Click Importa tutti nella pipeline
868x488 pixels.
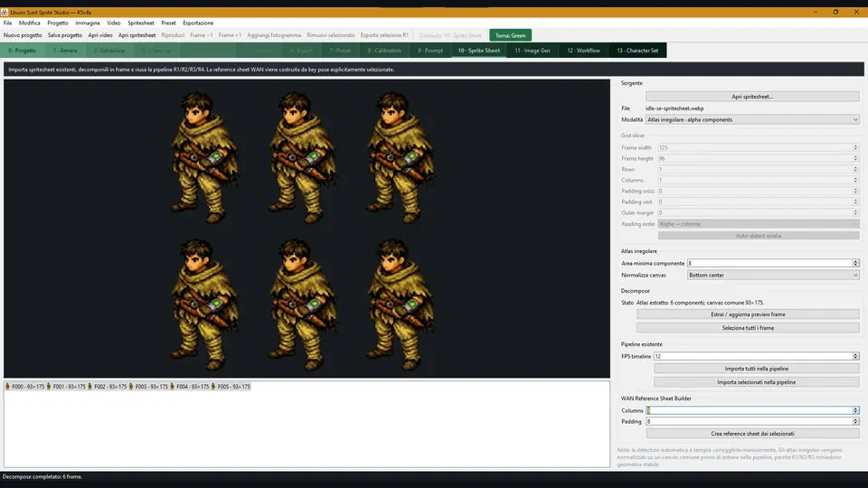point(756,369)
